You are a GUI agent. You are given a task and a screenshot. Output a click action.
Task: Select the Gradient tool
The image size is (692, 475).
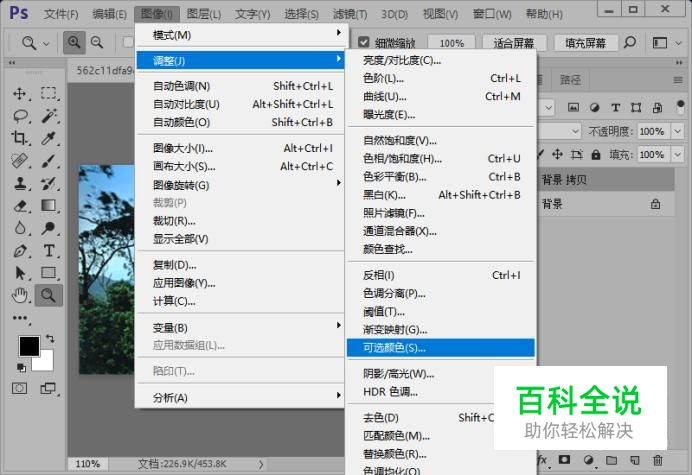click(49, 206)
